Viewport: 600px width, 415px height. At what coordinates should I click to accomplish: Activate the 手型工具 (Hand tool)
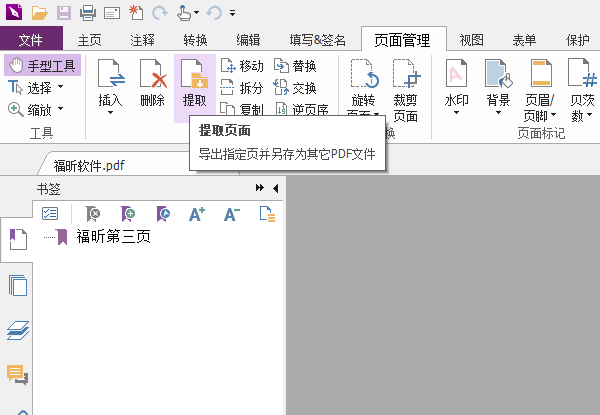point(42,65)
